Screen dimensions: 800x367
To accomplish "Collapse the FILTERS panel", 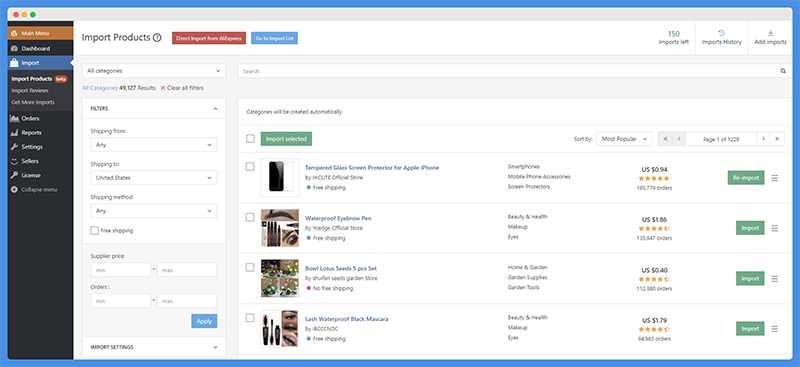I will coord(215,109).
